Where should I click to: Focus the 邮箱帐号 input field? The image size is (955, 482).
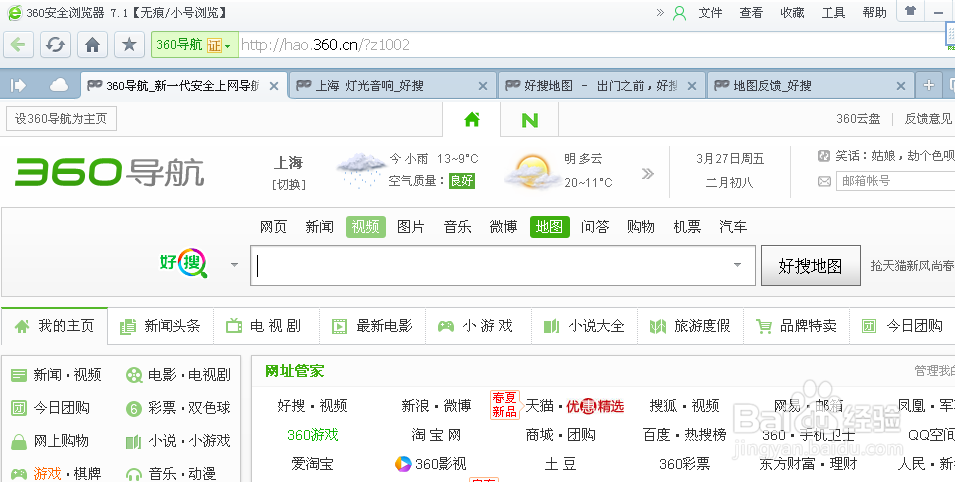895,180
